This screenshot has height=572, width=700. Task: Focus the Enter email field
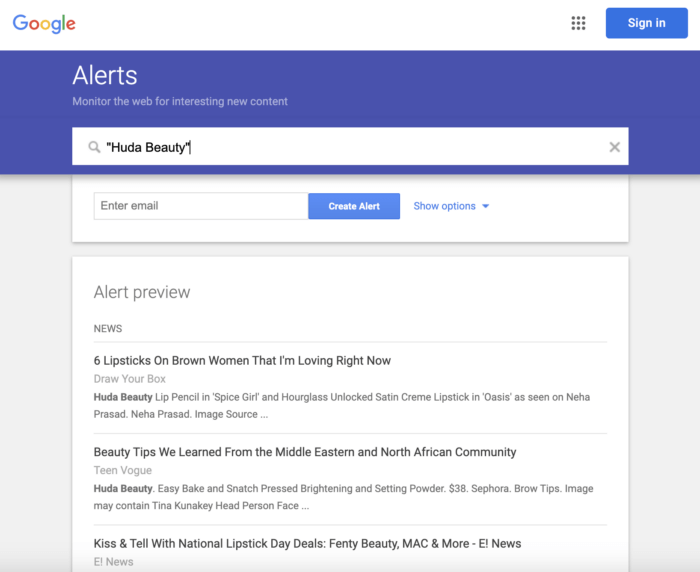pos(201,206)
